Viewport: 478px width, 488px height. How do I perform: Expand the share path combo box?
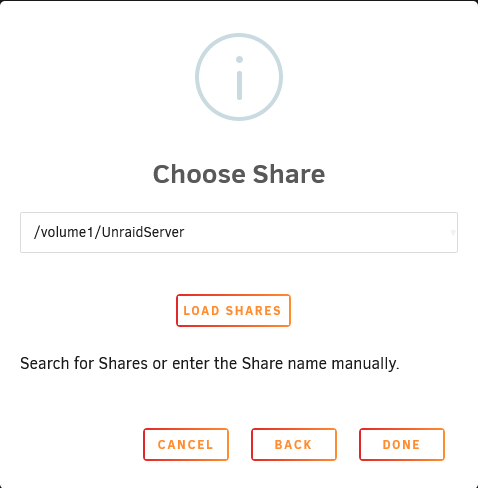(453, 233)
